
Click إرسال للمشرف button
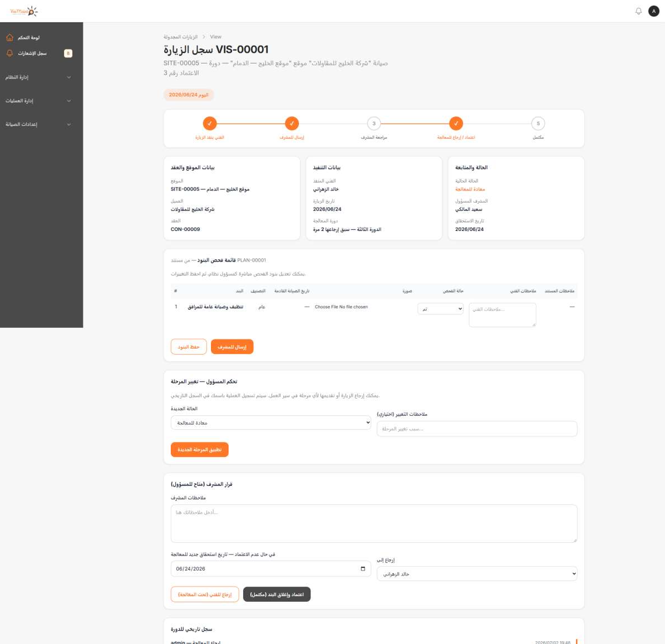[232, 347]
